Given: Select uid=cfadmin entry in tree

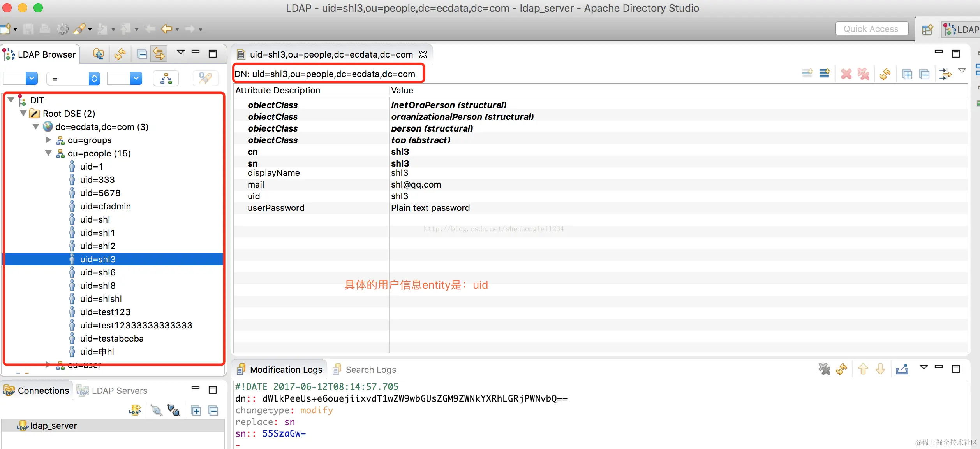Looking at the screenshot, I should [105, 206].
